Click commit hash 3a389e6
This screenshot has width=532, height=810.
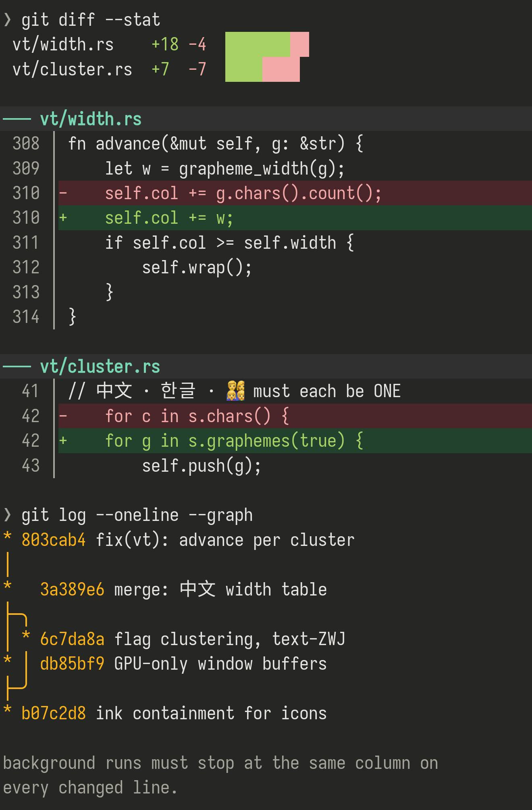pyautogui.click(x=72, y=589)
